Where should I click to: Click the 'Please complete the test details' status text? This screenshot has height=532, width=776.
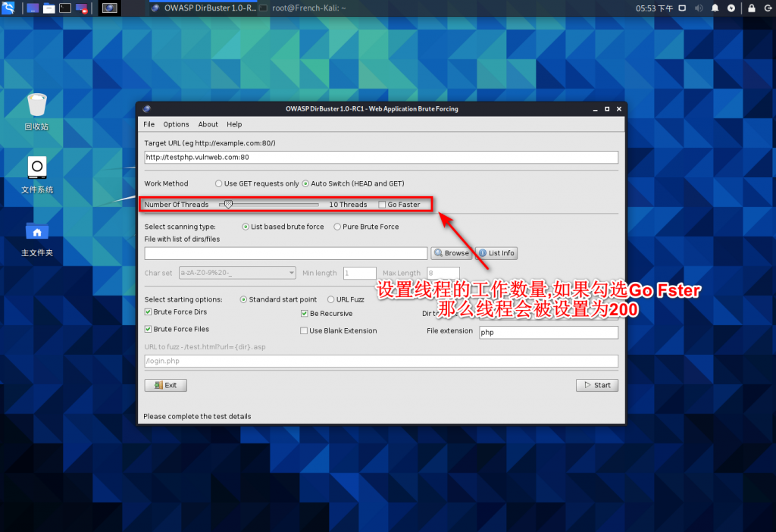pos(198,417)
